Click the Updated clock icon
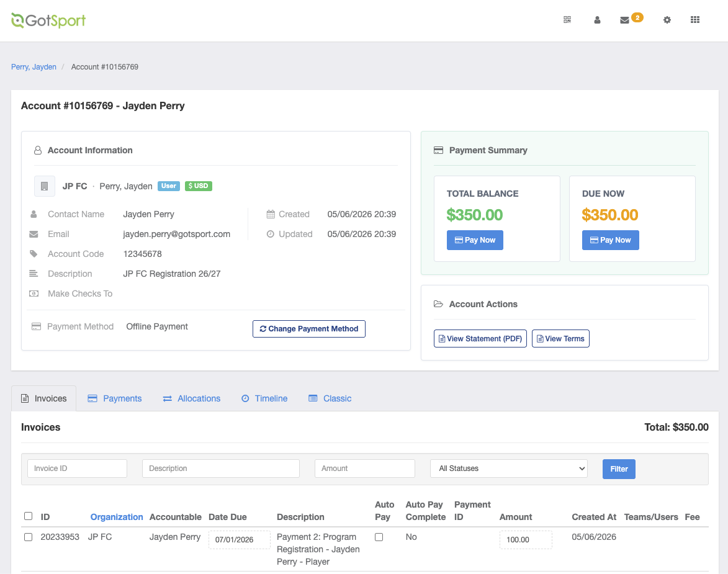 (270, 234)
